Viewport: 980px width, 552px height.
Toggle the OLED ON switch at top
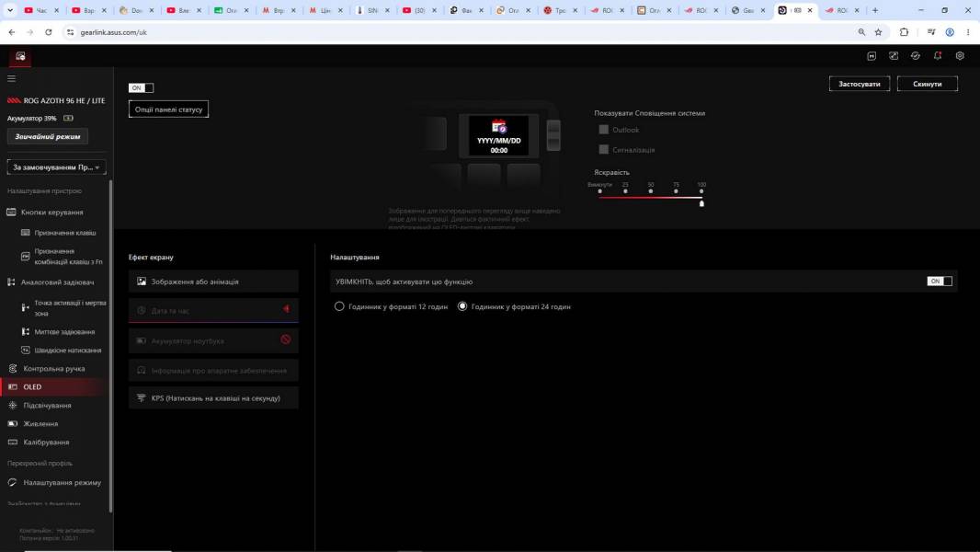point(141,88)
